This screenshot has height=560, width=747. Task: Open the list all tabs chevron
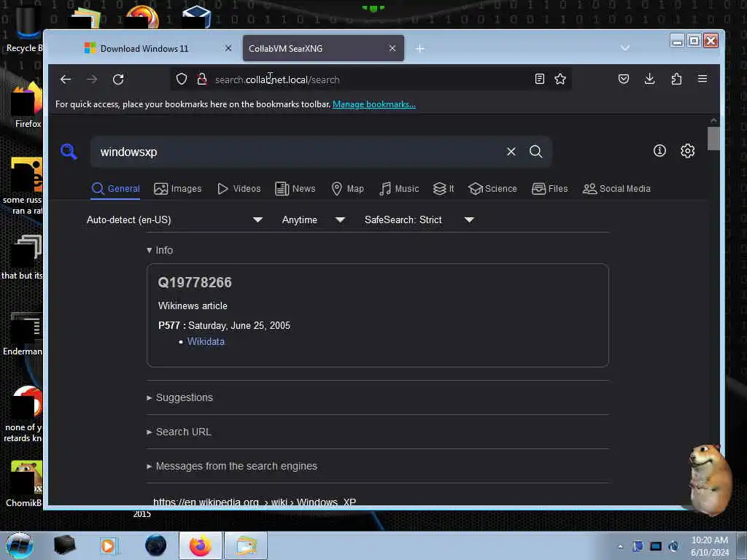click(625, 48)
